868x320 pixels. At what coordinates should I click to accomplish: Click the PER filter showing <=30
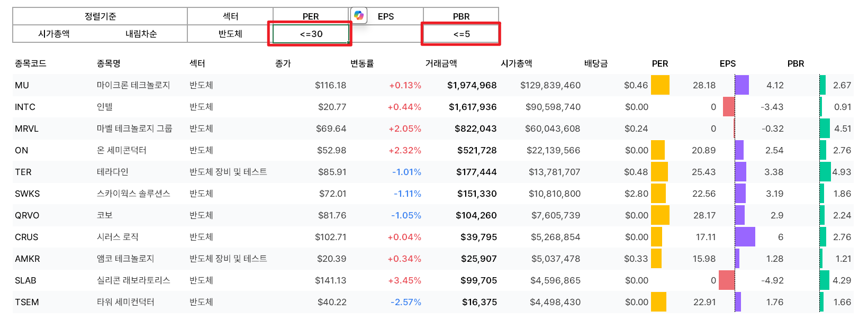click(310, 33)
